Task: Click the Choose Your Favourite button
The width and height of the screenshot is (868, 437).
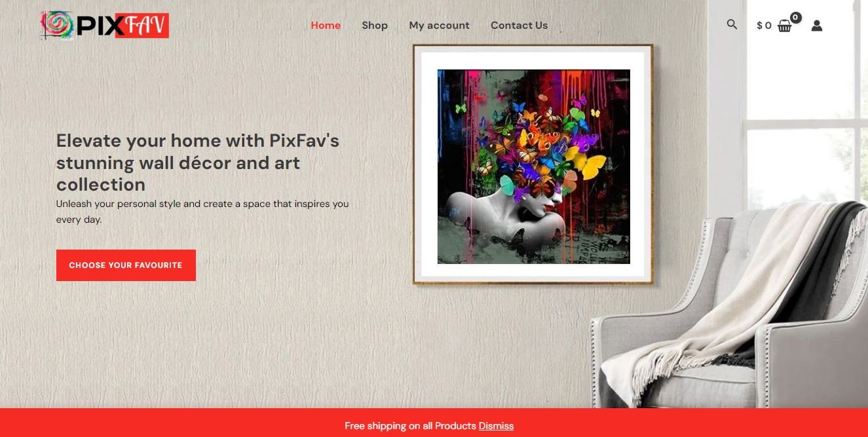Action: (126, 265)
